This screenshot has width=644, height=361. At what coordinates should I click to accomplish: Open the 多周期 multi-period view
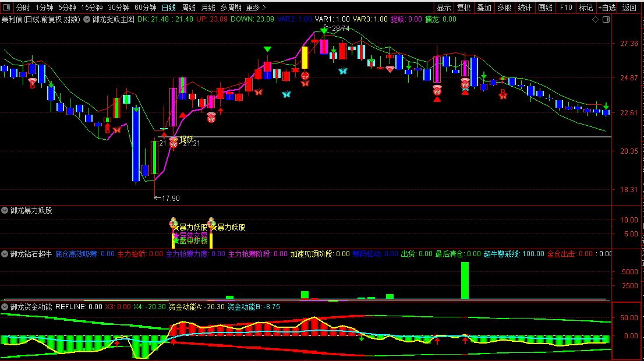(x=231, y=8)
